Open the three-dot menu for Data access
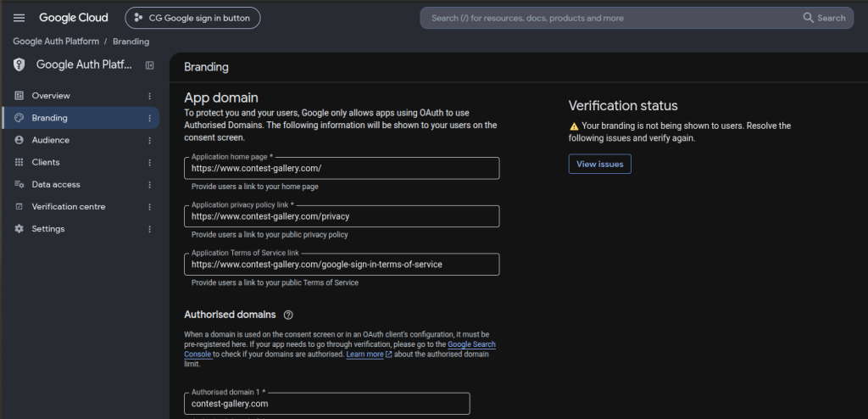 click(x=149, y=185)
